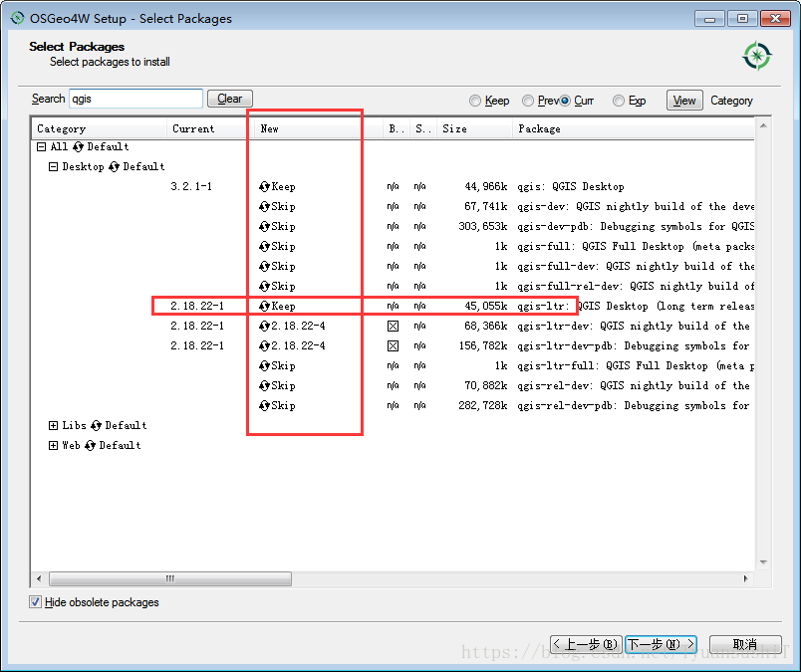The width and height of the screenshot is (801, 672).
Task: Cycle the Skip icon for the qgis-ltr-full row
Action: [x=264, y=366]
